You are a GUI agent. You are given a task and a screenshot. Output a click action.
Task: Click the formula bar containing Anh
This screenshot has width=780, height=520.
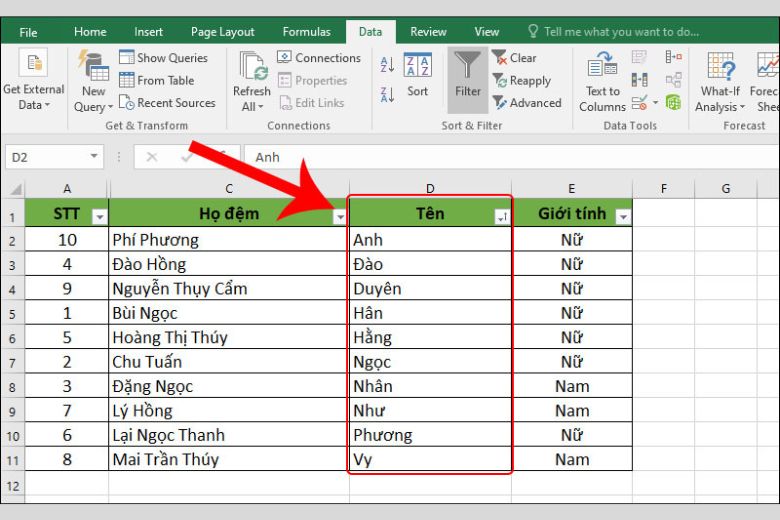point(511,157)
